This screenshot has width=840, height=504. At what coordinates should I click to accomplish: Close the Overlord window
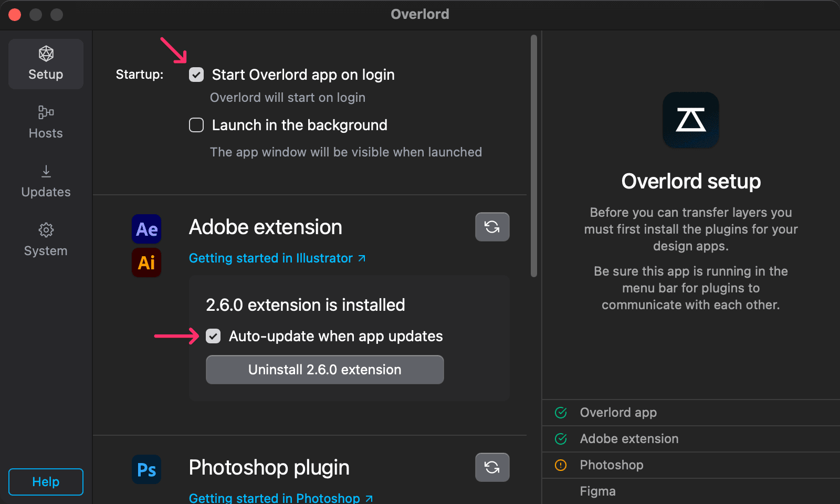[15, 15]
